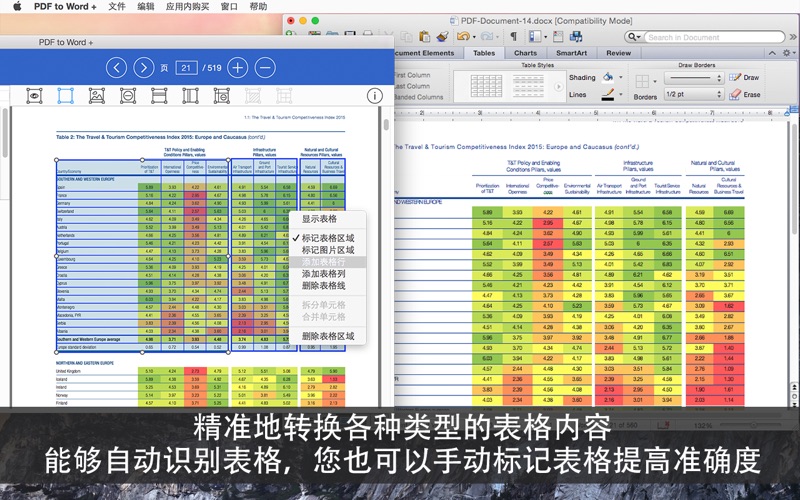800x500 pixels.
Task: Open the 1/2 pt line weight selector
Action: tap(694, 94)
